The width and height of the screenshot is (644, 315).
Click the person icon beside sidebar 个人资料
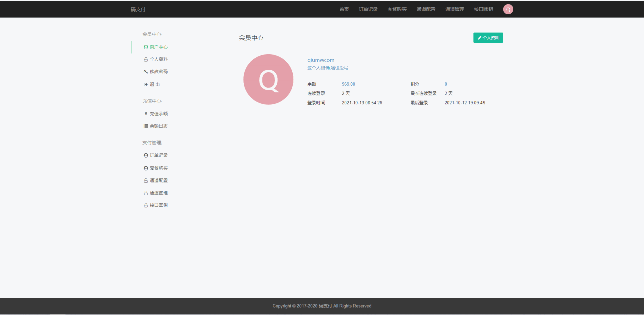(x=146, y=60)
